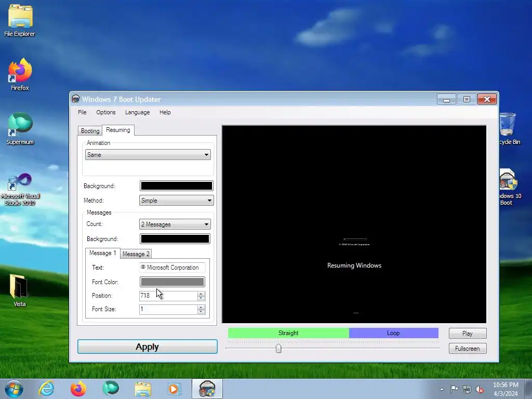The width and height of the screenshot is (532, 399).
Task: Increase Font Size with up arrow
Action: [201, 308]
